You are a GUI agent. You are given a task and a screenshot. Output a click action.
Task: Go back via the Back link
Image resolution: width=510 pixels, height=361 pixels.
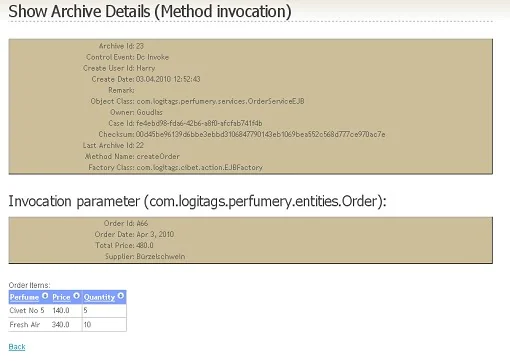[17, 347]
